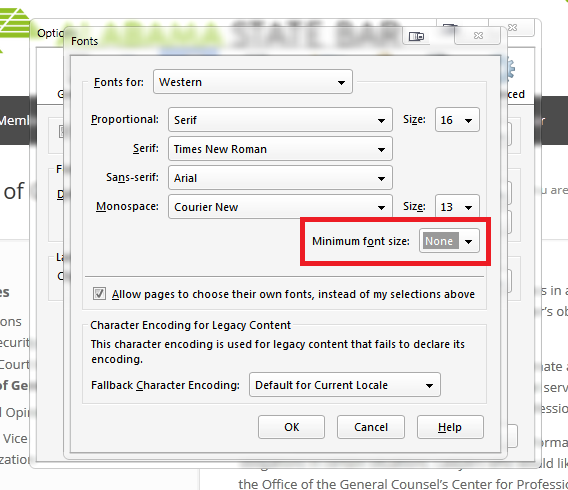Cancel the Fonts dialog

(371, 427)
